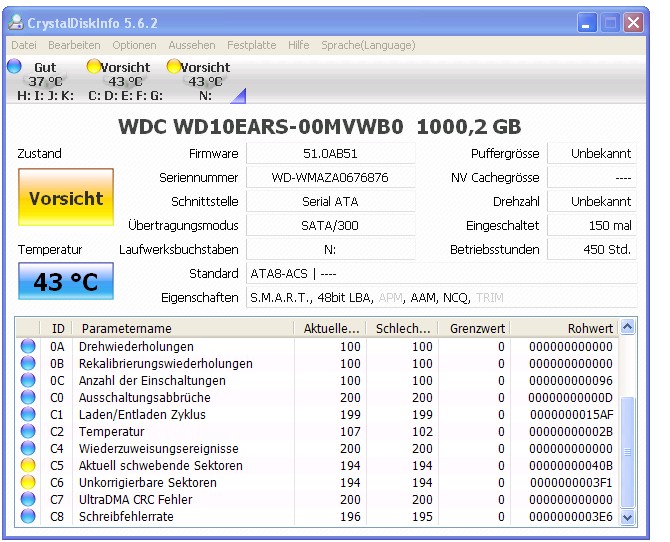
Task: Click the yellow warning icon for C5 row
Action: 28,465
